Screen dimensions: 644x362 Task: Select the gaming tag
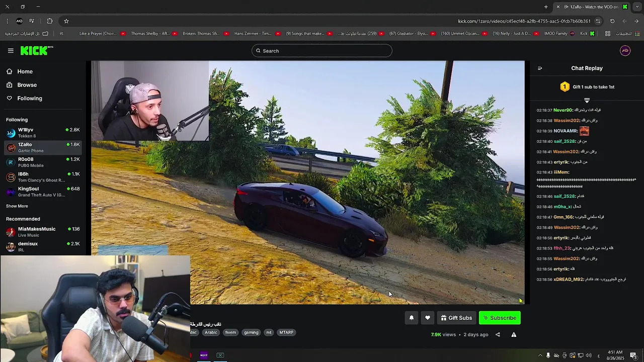pos(251,332)
